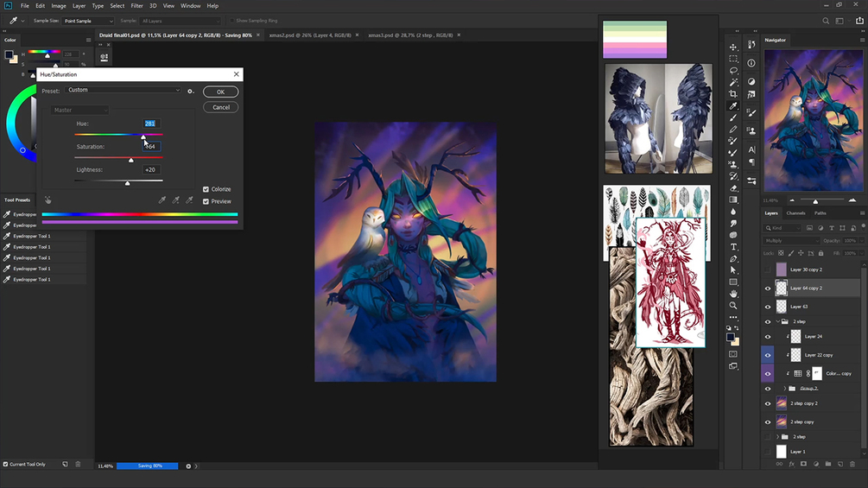Screen dimensions: 868x488
Task: Switch to the xmas3.psd document tab
Action: [x=410, y=35]
